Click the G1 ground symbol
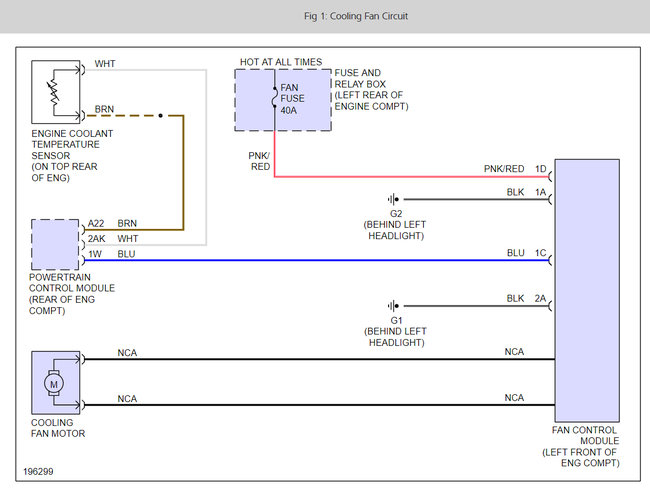Screen dimensions: 650x489 393,306
